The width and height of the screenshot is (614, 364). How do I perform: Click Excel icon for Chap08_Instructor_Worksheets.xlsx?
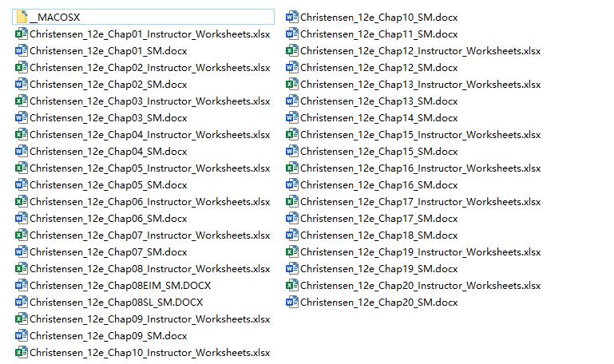pos(21,268)
